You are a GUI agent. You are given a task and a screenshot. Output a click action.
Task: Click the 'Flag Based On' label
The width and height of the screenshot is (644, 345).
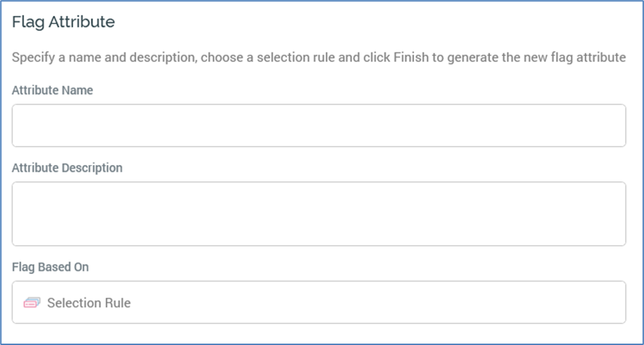pyautogui.click(x=50, y=267)
